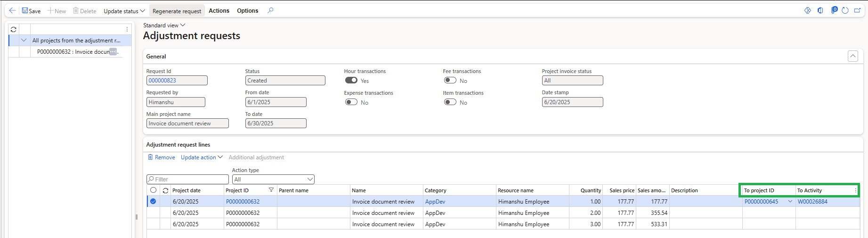This screenshot has height=238, width=868.
Task: Toggle the Hour transactions switch
Action: coord(351,81)
